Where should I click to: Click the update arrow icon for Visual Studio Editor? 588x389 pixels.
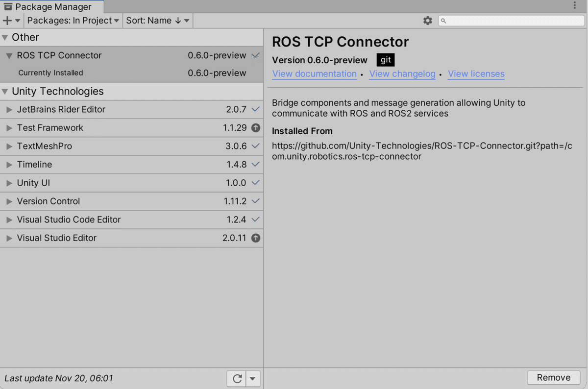coord(255,238)
